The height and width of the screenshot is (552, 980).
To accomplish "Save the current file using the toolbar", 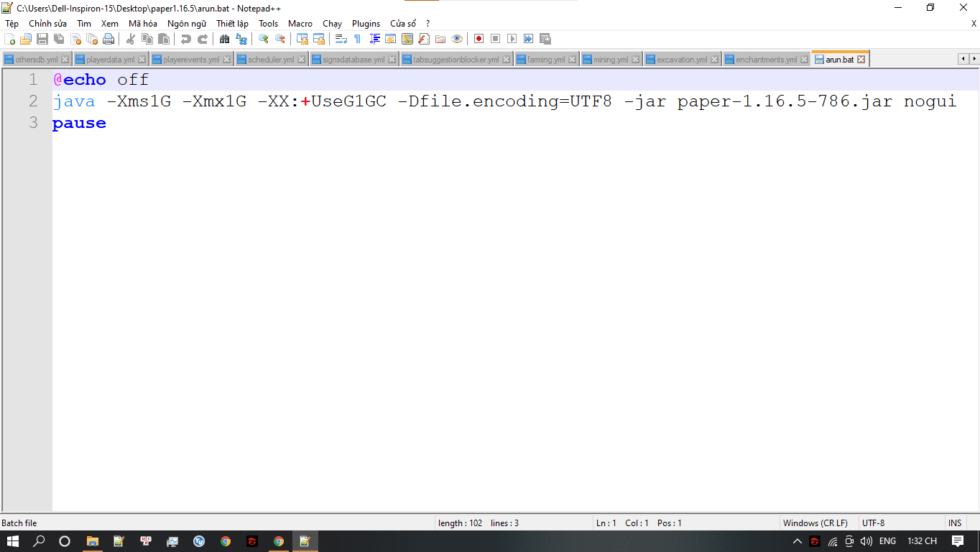I will click(42, 39).
